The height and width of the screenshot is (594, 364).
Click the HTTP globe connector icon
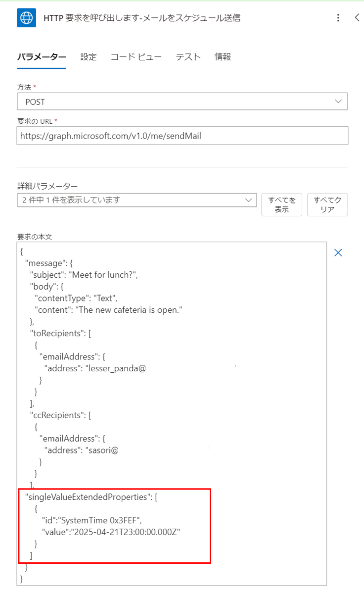pyautogui.click(x=26, y=18)
